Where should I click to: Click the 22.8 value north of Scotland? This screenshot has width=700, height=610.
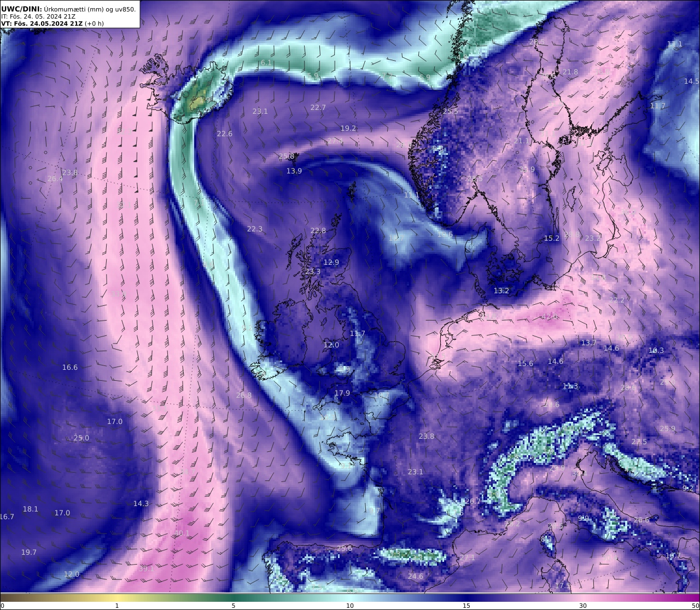(318, 231)
